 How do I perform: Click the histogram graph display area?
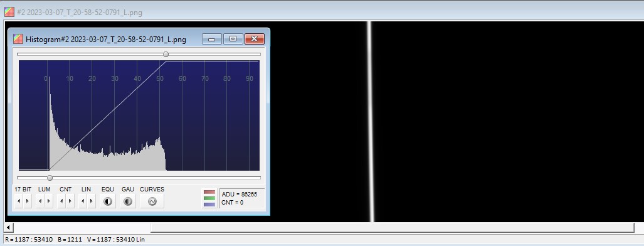(139, 115)
